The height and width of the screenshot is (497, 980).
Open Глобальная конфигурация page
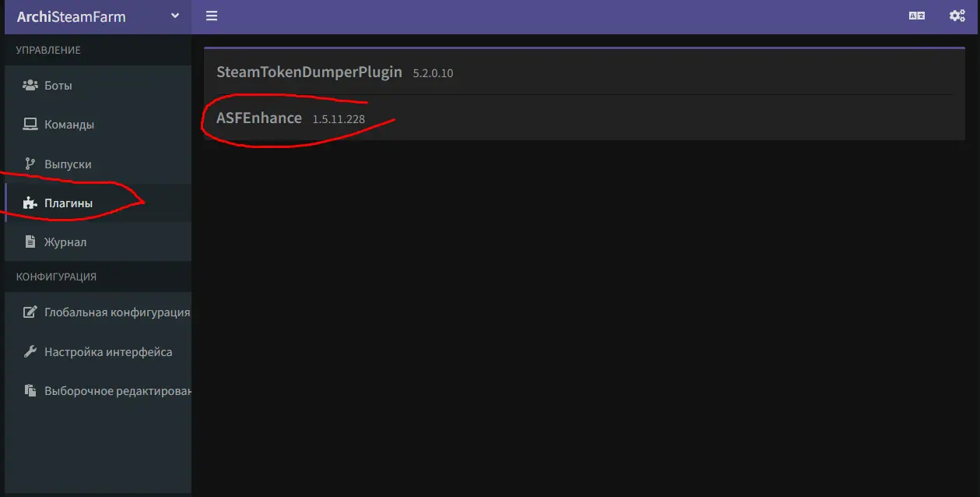98,312
